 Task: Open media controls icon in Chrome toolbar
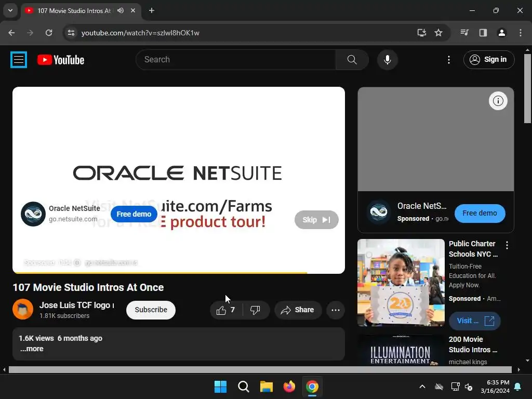(464, 33)
